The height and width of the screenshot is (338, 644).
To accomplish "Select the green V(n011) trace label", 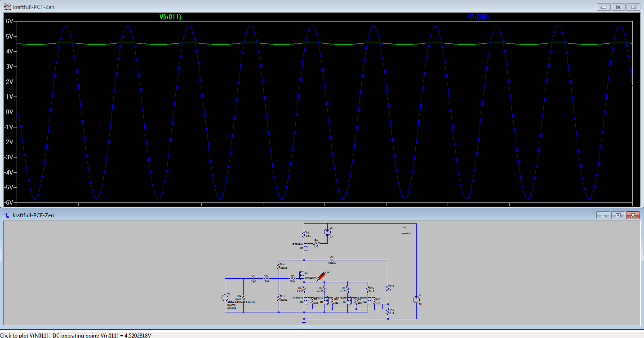I will (170, 17).
